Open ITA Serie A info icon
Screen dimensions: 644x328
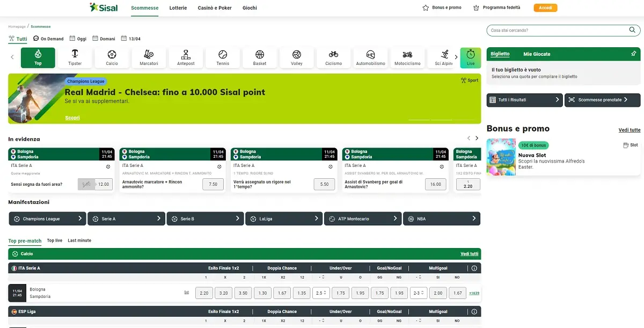(474, 268)
